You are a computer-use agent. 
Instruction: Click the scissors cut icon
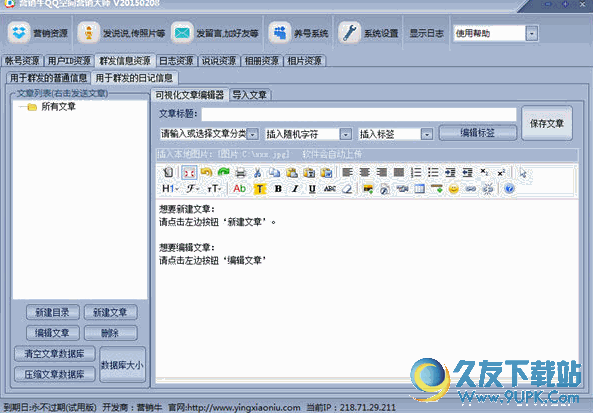click(x=258, y=172)
